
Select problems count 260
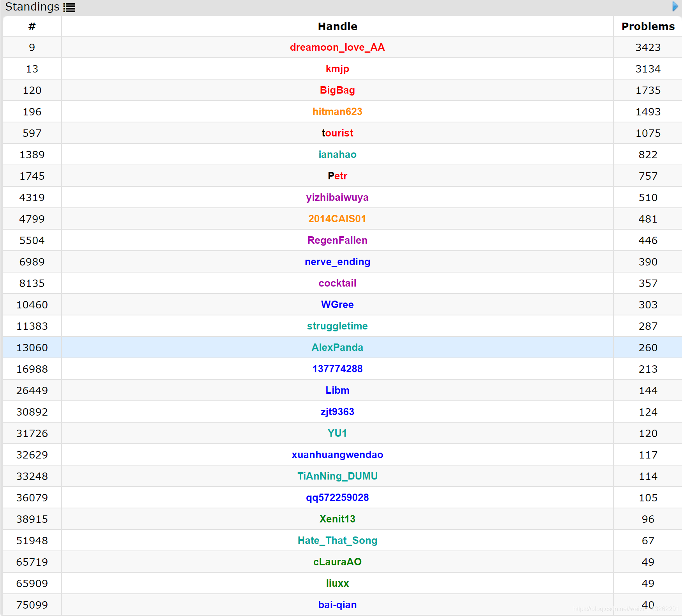[x=648, y=348]
